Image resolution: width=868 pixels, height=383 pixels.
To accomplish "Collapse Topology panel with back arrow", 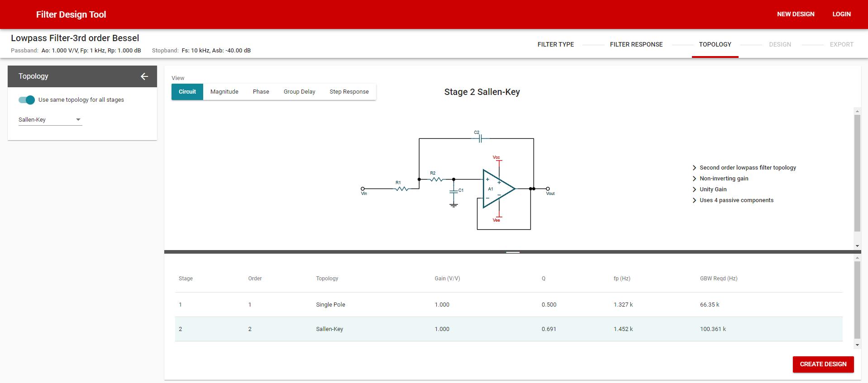I will click(x=144, y=76).
